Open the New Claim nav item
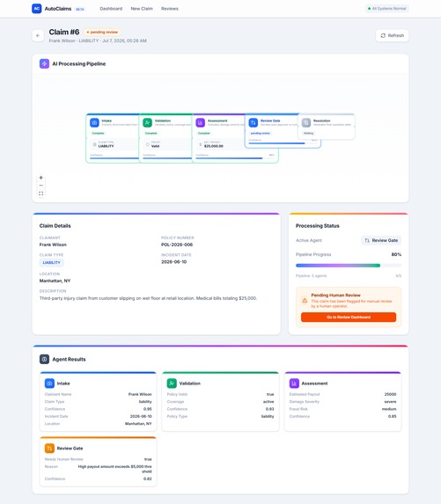Image resolution: width=441 pixels, height=504 pixels. click(142, 9)
